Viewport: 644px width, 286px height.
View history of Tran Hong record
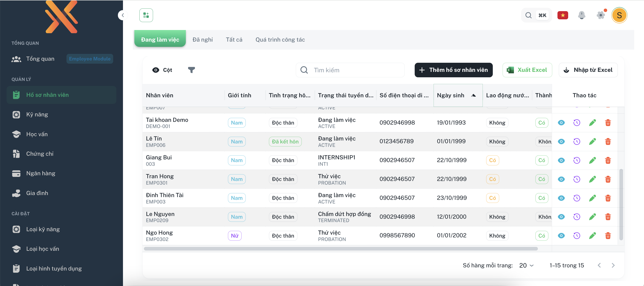click(577, 179)
